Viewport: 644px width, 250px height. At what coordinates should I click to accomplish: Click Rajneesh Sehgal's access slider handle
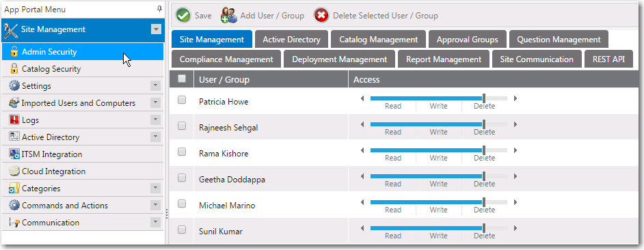(484, 124)
